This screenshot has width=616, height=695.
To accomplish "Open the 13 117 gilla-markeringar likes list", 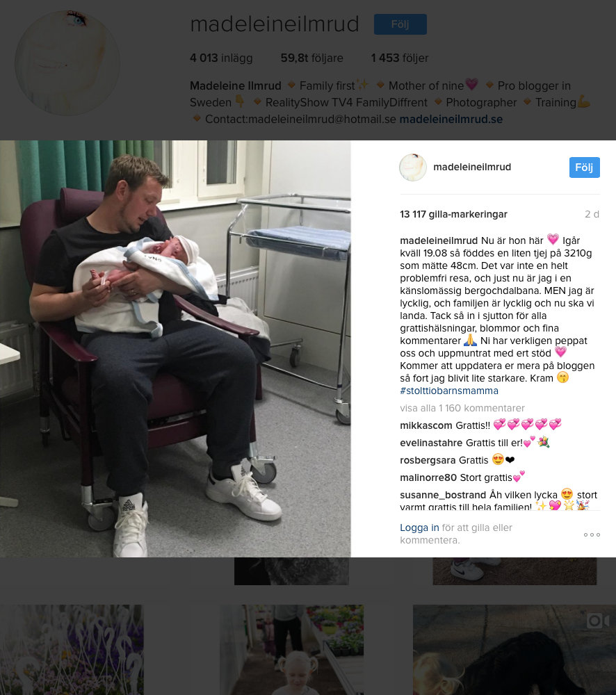I will pos(453,215).
